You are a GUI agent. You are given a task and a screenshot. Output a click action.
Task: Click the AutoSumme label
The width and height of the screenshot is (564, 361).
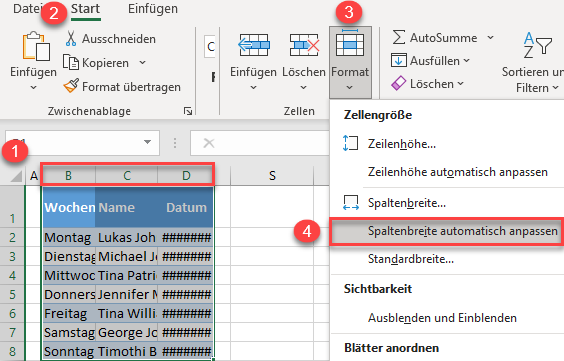pyautogui.click(x=444, y=37)
